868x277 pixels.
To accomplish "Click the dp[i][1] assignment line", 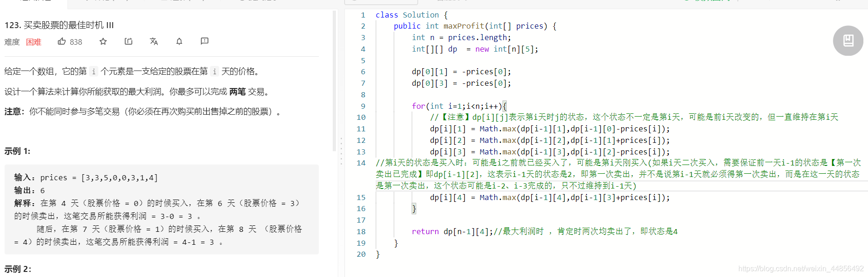I will pyautogui.click(x=550, y=129).
